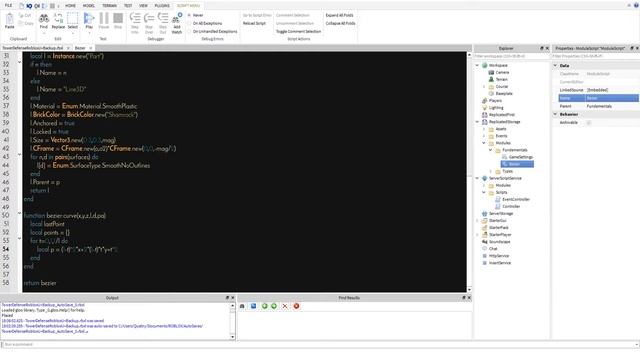Collapse the ReplicatedStorage node
The image size is (640, 360).
(x=477, y=122)
